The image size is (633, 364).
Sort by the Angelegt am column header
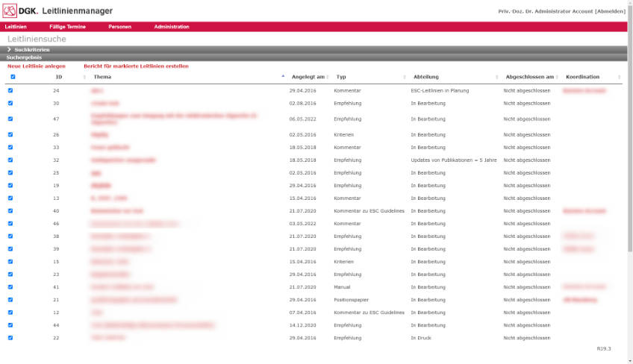pos(308,77)
